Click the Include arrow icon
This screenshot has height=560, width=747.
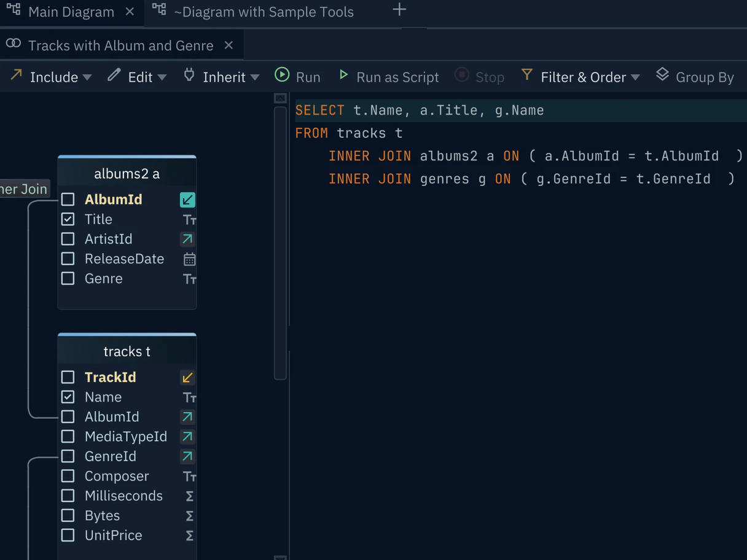click(x=16, y=75)
